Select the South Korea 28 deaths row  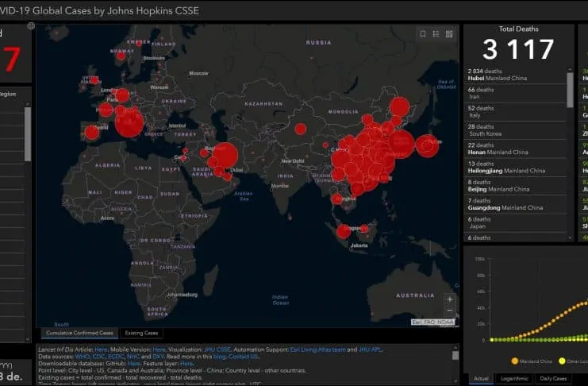[516, 130]
